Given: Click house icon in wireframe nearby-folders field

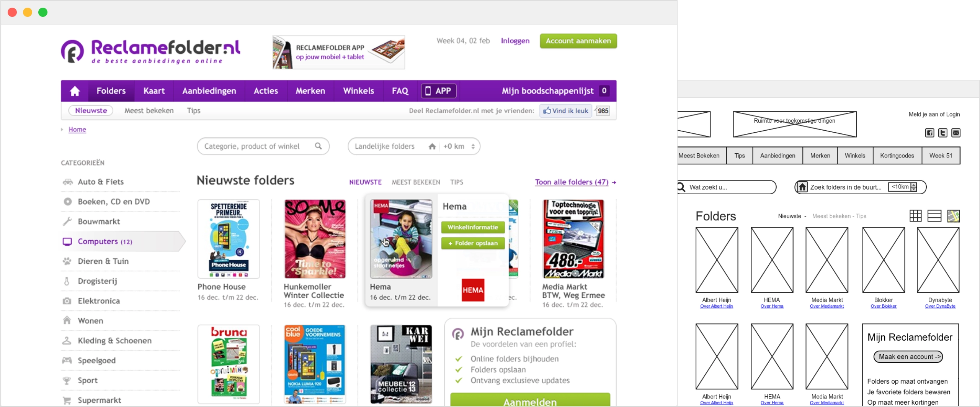Looking at the screenshot, I should point(803,187).
